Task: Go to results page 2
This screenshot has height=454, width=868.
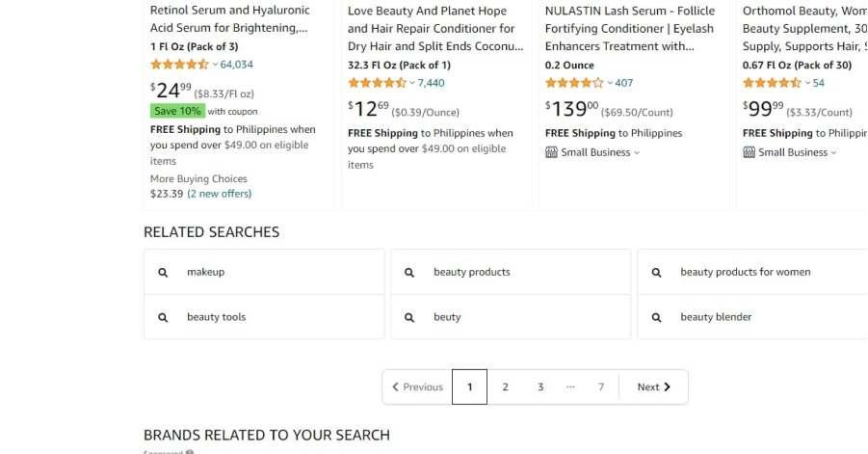Action: pyautogui.click(x=505, y=387)
